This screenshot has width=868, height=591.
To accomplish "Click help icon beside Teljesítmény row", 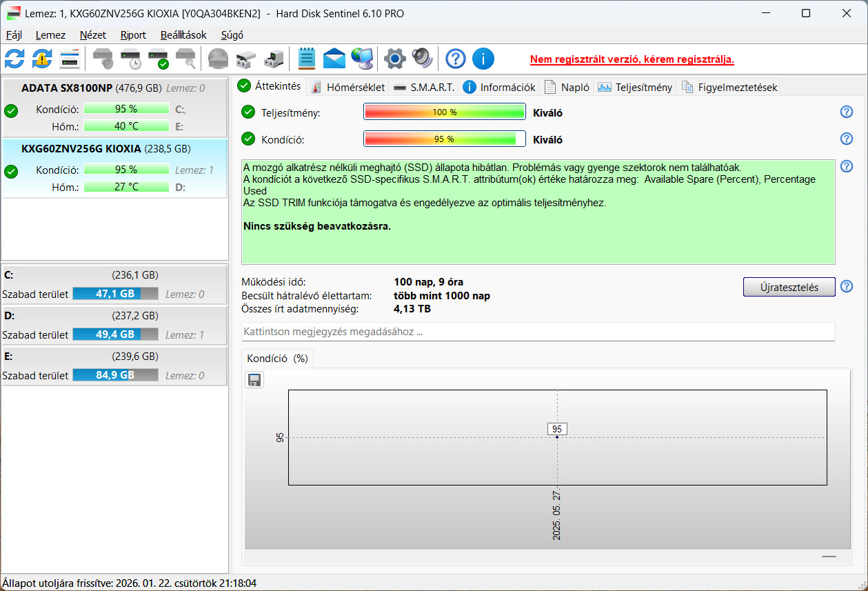I will 847,112.
